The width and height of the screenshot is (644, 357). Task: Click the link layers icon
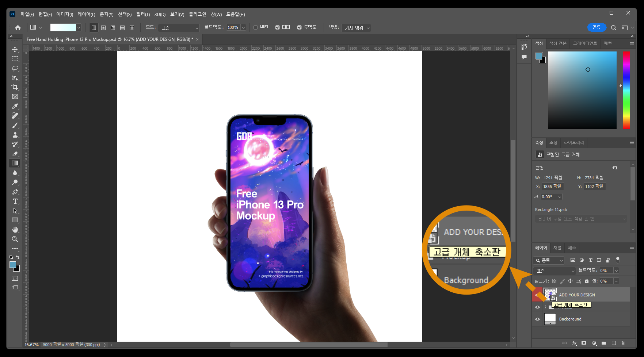click(x=564, y=343)
